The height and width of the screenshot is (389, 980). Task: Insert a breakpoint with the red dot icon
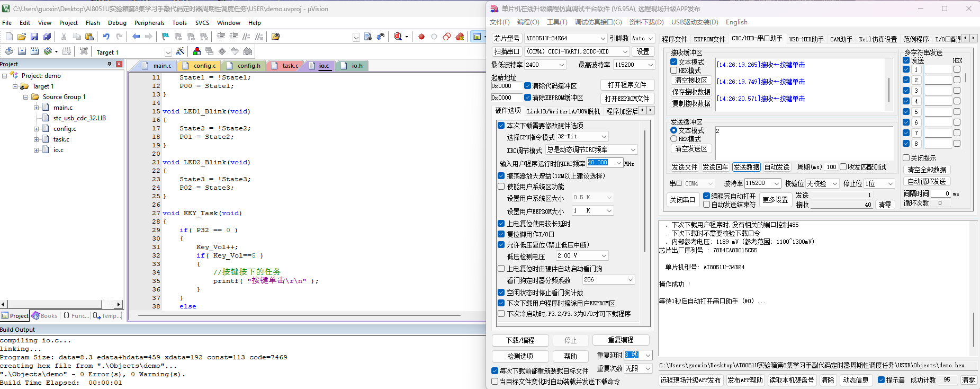[x=421, y=37]
